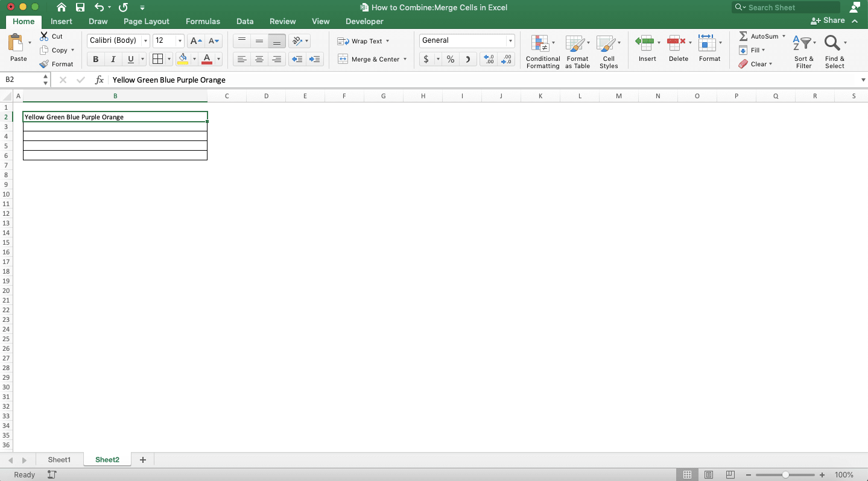The image size is (868, 481).
Task: Expand the Merge & Center options arrow
Action: 405,59
